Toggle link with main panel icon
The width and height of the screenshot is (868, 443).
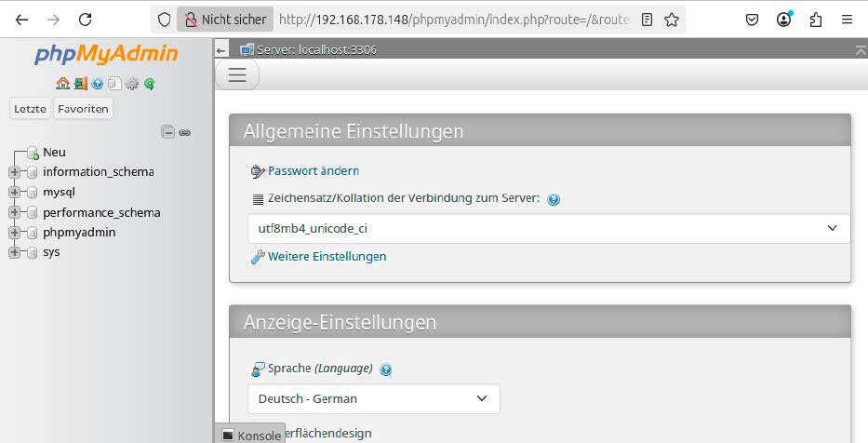pos(185,132)
